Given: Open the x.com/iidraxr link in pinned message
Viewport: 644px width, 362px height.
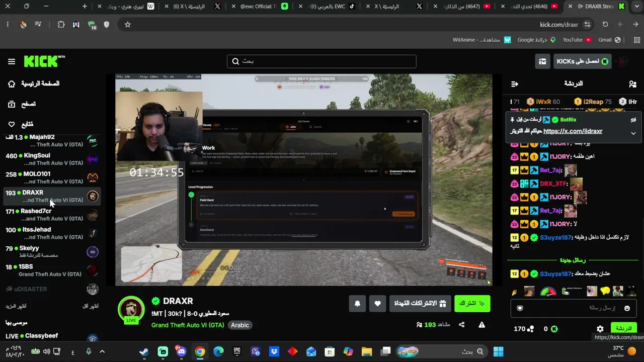Looking at the screenshot, I should point(573,131).
